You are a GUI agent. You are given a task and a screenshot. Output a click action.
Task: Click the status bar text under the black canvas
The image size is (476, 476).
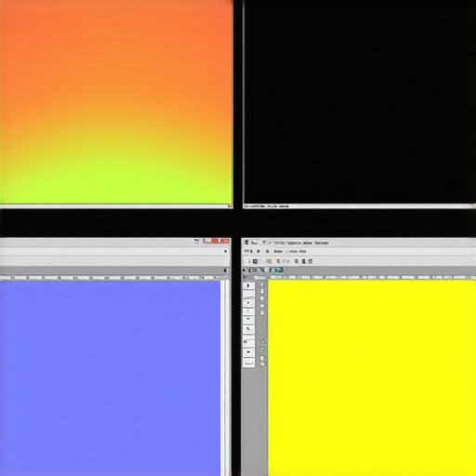tap(267, 206)
